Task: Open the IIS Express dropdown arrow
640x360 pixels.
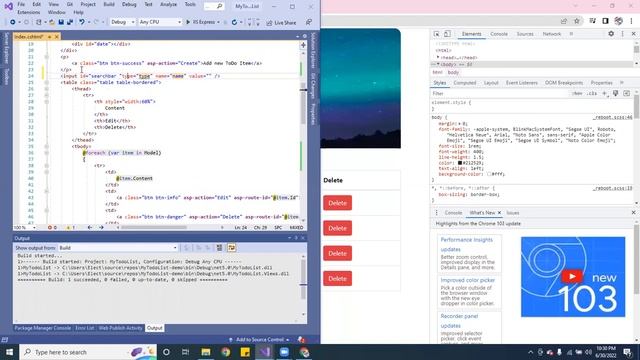Action: 218,22
